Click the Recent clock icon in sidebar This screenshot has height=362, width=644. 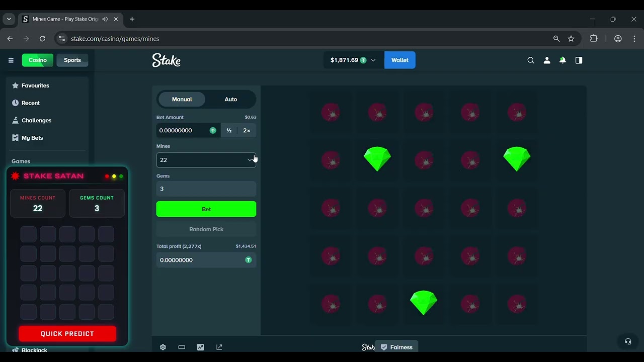[x=15, y=103]
